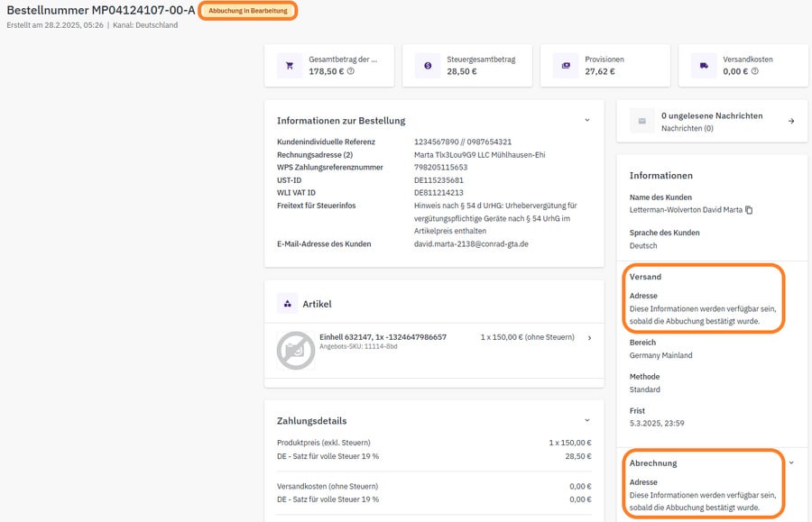The width and height of the screenshot is (812, 522).
Task: Open messages using the right arrow
Action: pyautogui.click(x=791, y=121)
